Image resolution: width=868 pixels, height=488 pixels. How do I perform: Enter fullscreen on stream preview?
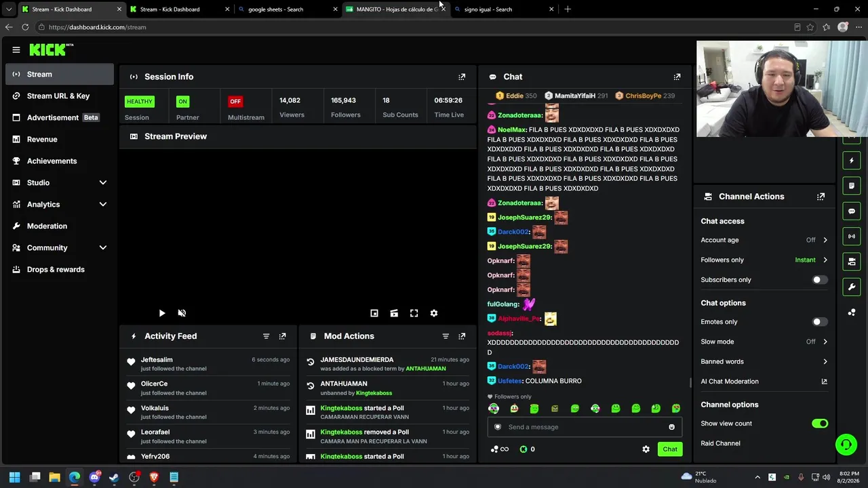pyautogui.click(x=414, y=313)
